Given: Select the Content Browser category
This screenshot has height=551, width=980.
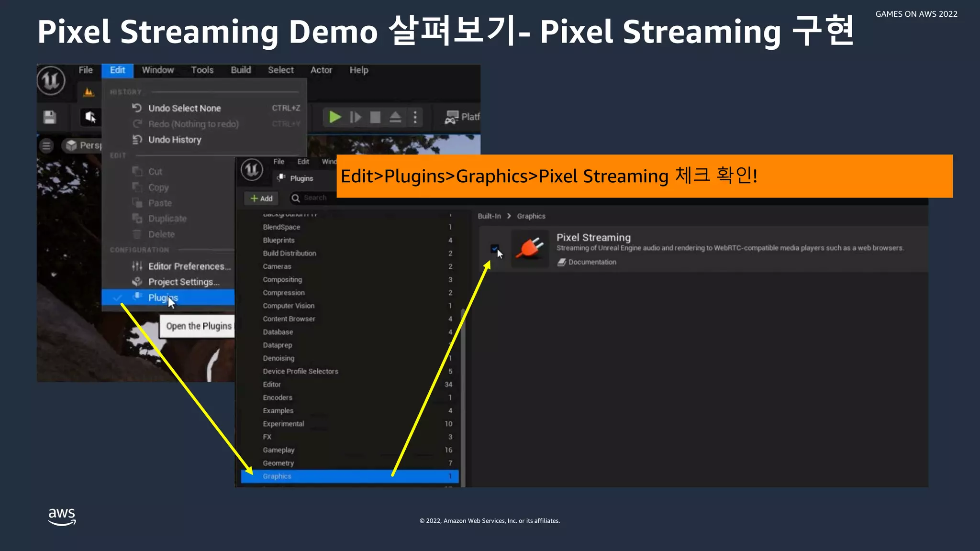Looking at the screenshot, I should (349, 319).
